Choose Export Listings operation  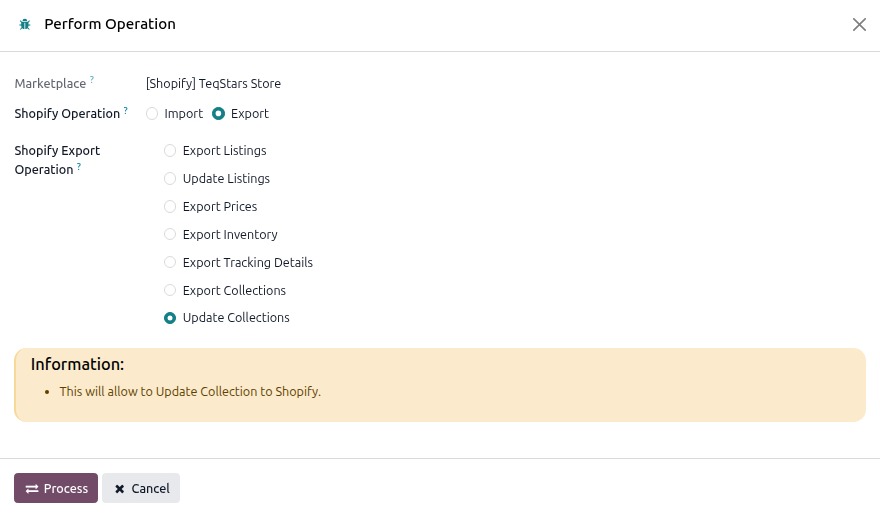169,150
